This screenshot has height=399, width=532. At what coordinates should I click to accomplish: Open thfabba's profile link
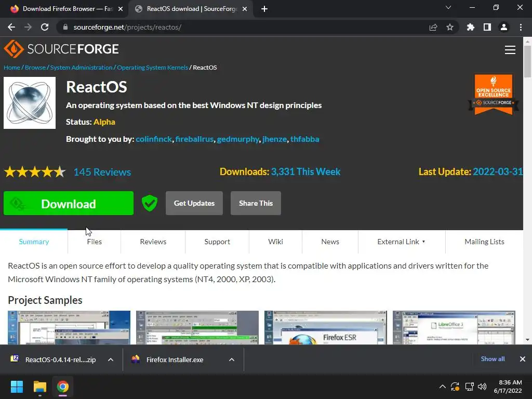click(304, 139)
